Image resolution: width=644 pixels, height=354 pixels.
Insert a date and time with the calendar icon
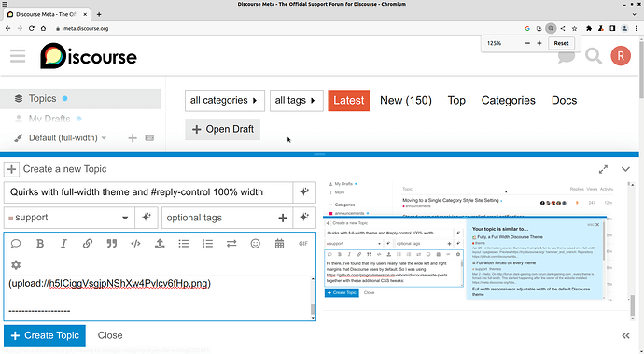click(279, 244)
